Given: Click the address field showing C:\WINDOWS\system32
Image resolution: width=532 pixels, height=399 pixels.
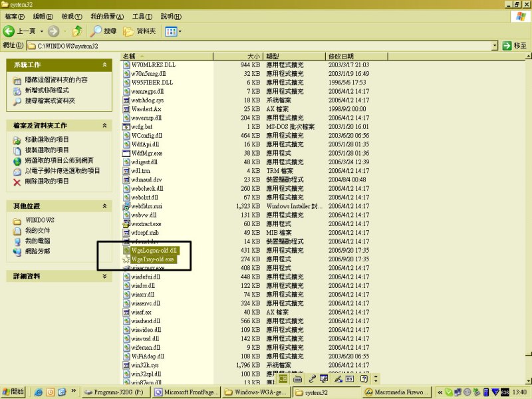Looking at the screenshot, I should point(259,46).
